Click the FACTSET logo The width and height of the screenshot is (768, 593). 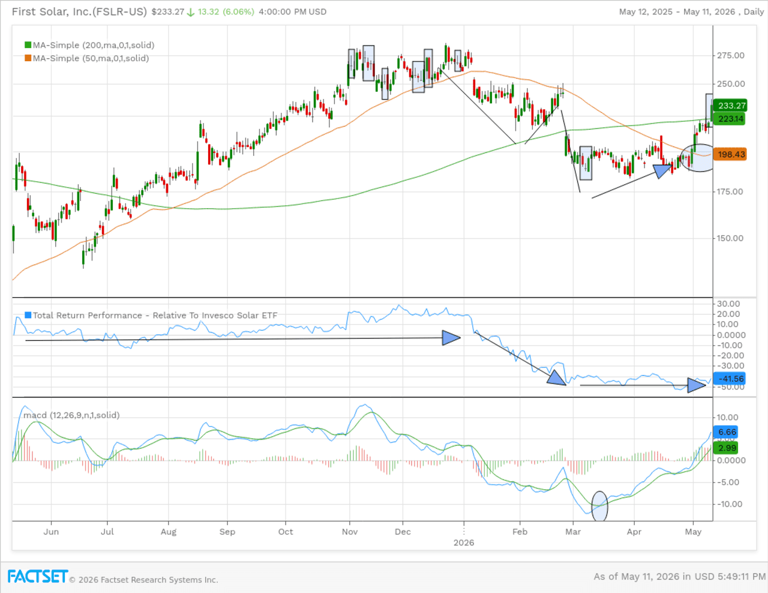pyautogui.click(x=37, y=576)
